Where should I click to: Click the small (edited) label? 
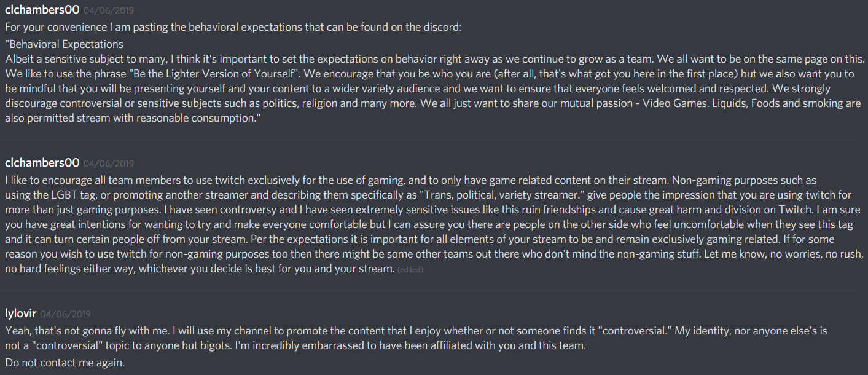(x=410, y=270)
